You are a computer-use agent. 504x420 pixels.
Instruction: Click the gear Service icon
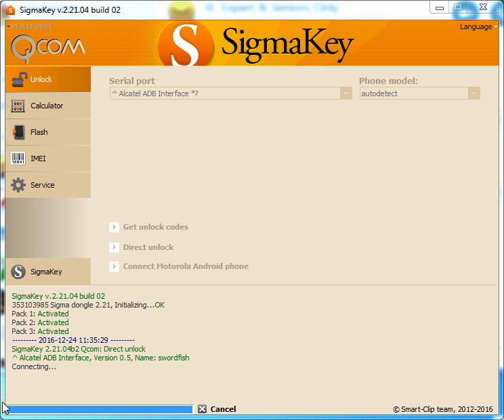18,185
